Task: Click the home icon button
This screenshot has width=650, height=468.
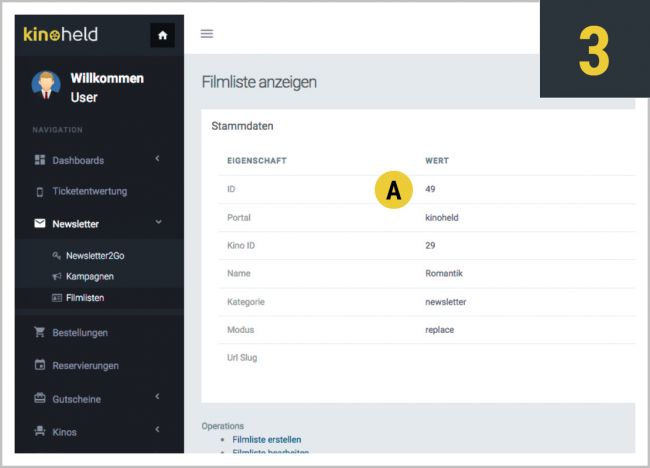Action: [x=163, y=35]
